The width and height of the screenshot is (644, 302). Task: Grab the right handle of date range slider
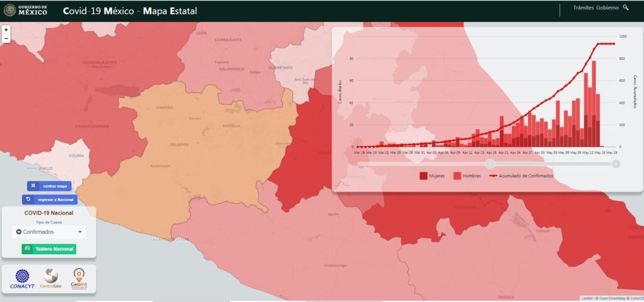616,164
